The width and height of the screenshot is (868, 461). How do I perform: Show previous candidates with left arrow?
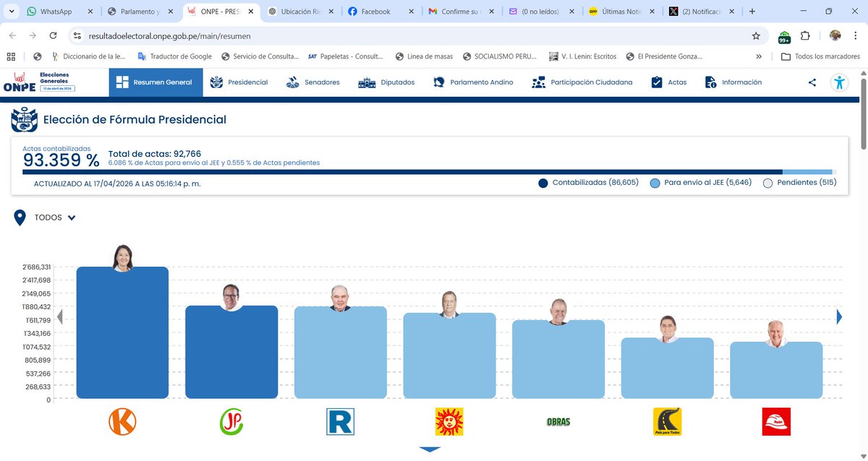point(60,316)
